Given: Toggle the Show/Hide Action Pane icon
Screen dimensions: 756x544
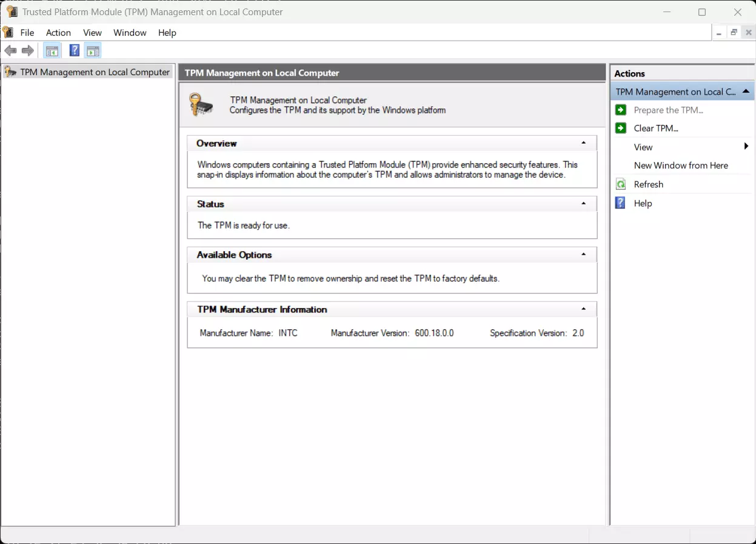Looking at the screenshot, I should pyautogui.click(x=93, y=51).
